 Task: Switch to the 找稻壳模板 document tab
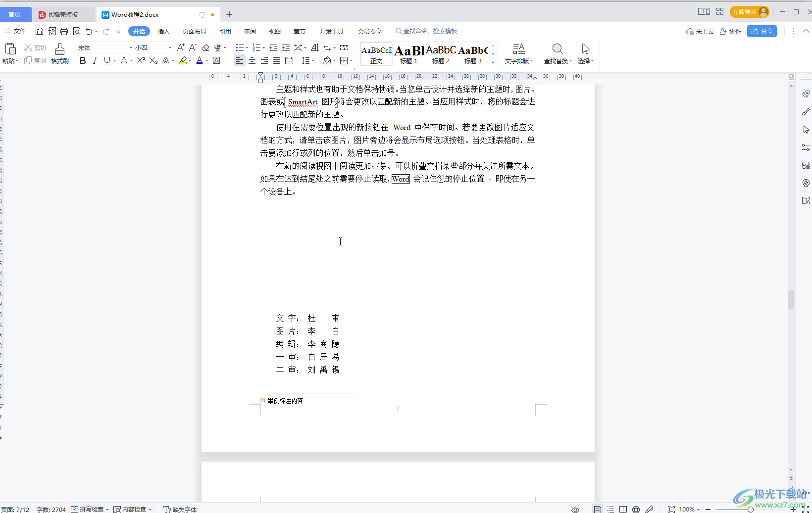point(63,14)
